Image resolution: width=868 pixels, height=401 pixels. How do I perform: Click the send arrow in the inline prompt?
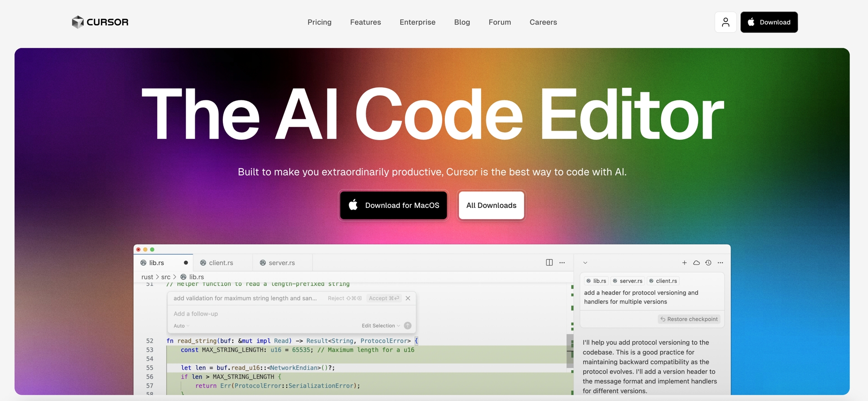point(408,326)
